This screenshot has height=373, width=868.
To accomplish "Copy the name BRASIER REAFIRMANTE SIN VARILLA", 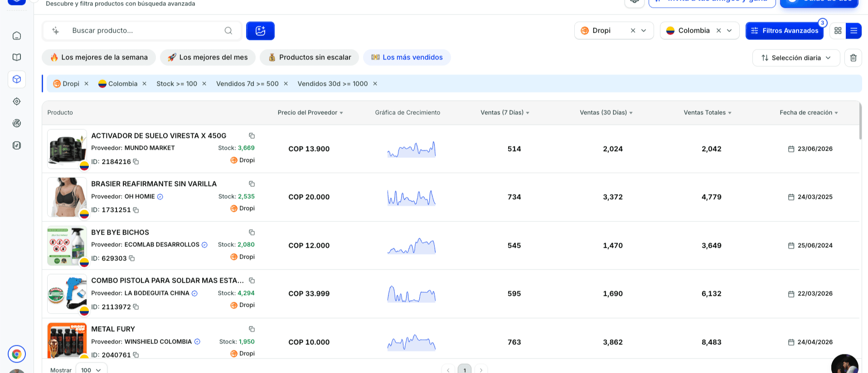I will (x=252, y=184).
